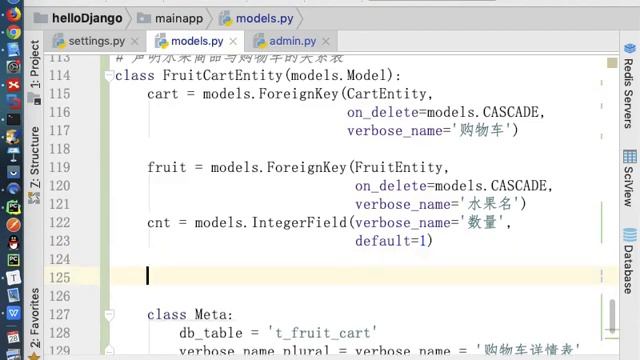The image size is (640, 360).
Task: Click fold end marker at line 129
Action: pyautogui.click(x=109, y=350)
